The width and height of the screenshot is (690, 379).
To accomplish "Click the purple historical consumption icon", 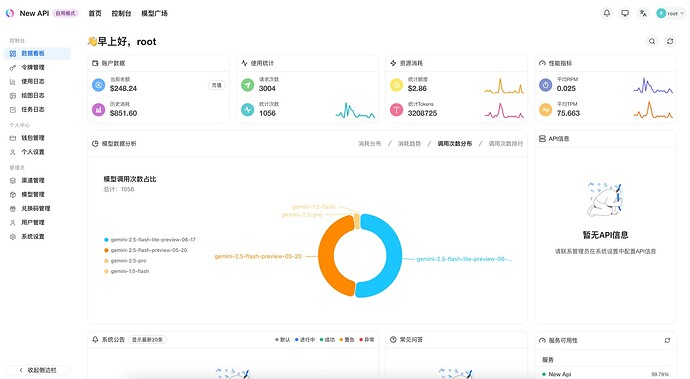I will [99, 109].
